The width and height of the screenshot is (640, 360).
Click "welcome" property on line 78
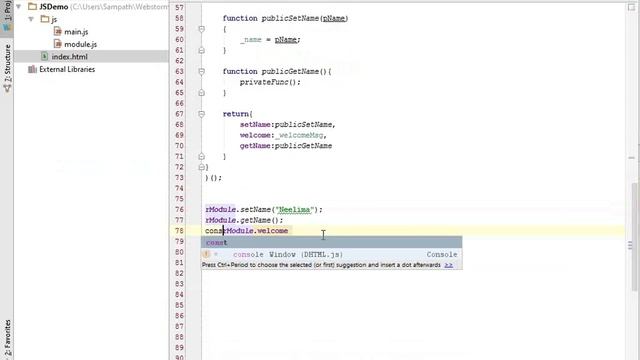click(273, 231)
